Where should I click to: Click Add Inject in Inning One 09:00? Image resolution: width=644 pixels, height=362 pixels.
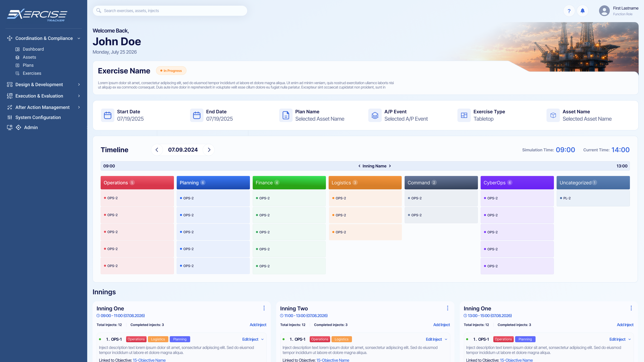(x=258, y=325)
